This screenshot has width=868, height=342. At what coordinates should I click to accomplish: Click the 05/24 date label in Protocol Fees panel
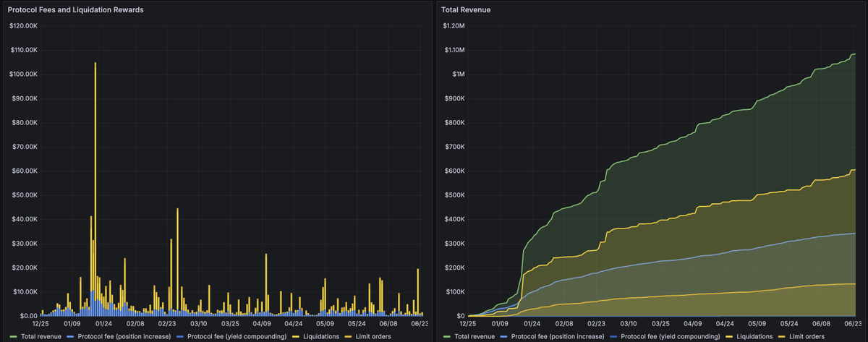click(x=357, y=325)
